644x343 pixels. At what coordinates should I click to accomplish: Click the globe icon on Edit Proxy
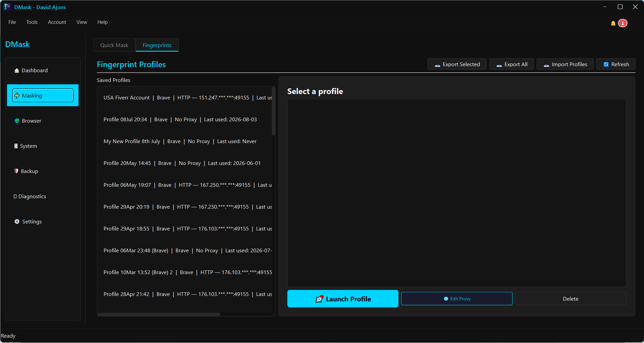(446, 299)
